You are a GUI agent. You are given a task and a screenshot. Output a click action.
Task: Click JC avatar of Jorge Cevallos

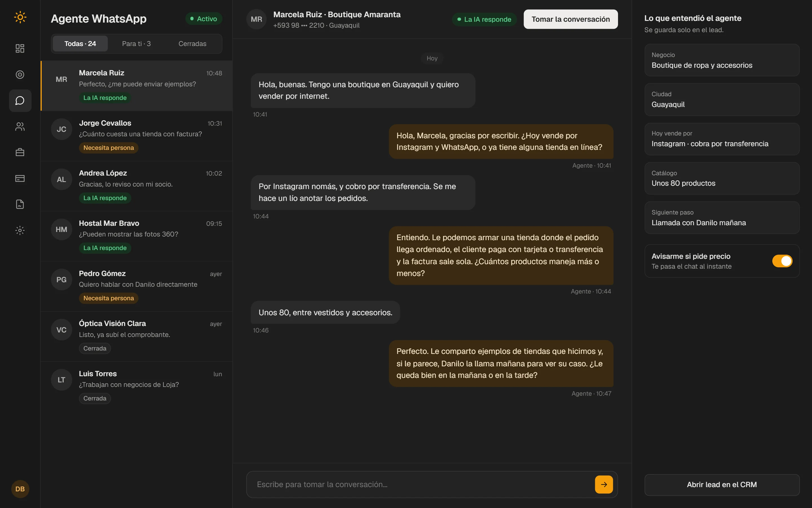pyautogui.click(x=61, y=129)
